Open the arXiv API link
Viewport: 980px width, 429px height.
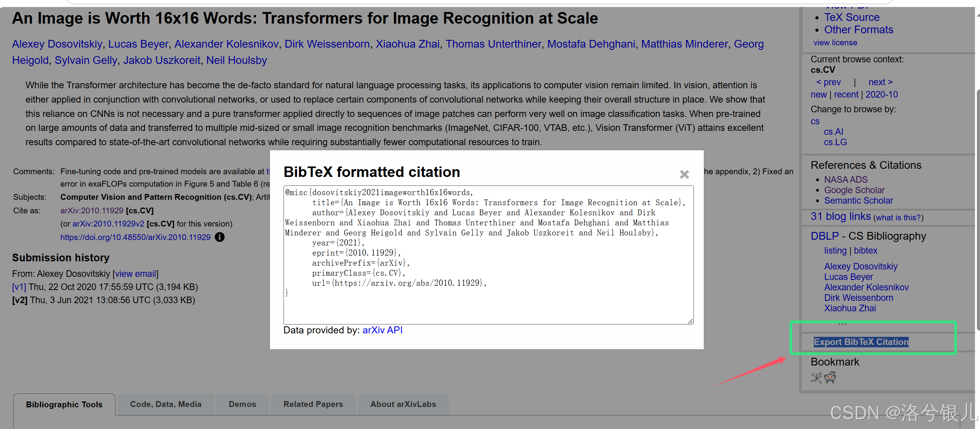coord(382,330)
